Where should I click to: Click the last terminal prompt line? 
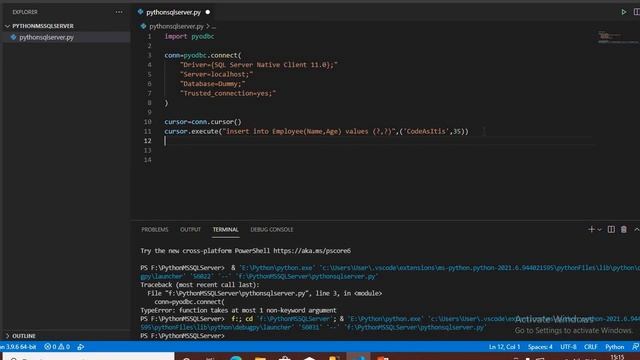point(182,336)
